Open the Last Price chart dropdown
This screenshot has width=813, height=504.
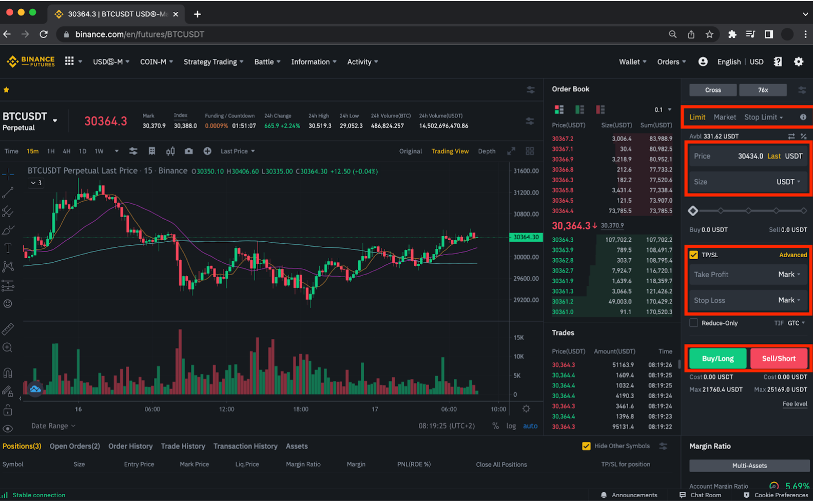(238, 151)
